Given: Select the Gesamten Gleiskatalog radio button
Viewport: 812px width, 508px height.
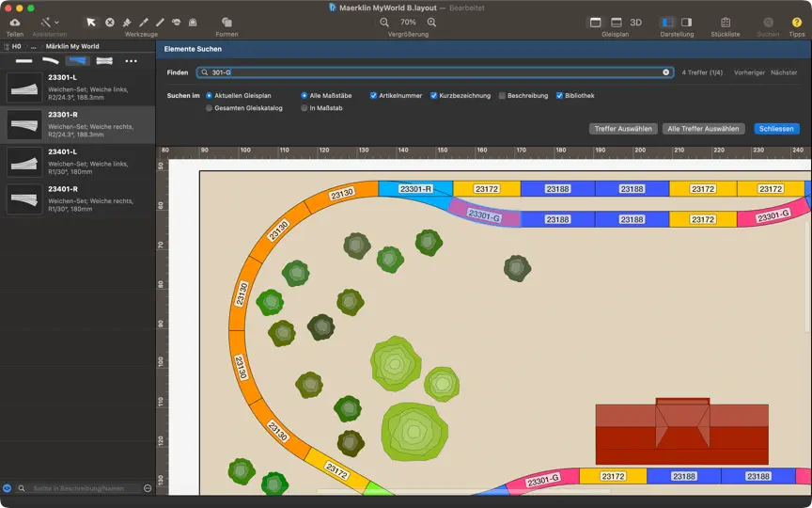Looking at the screenshot, I should 210,108.
